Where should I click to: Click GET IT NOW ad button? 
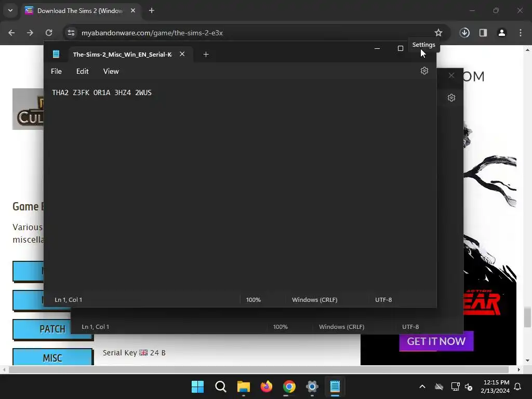[436, 341]
